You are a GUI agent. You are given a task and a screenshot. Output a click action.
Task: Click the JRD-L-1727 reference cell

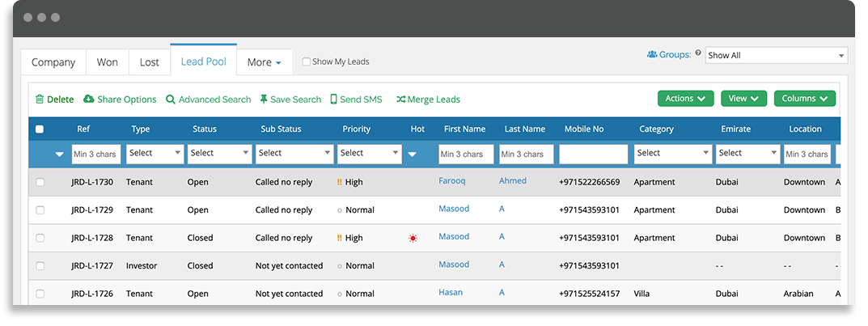click(92, 265)
